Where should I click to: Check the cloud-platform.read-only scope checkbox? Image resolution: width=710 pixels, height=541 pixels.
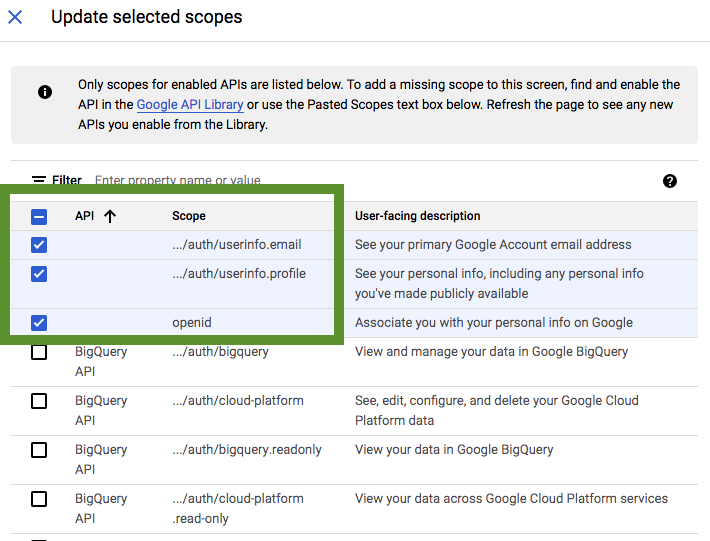click(39, 499)
